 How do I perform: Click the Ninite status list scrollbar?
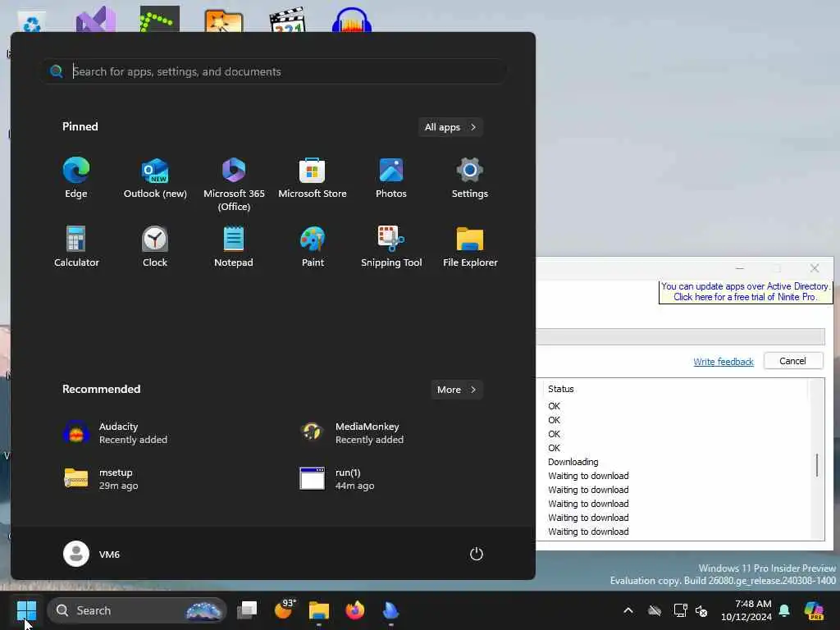click(x=817, y=463)
